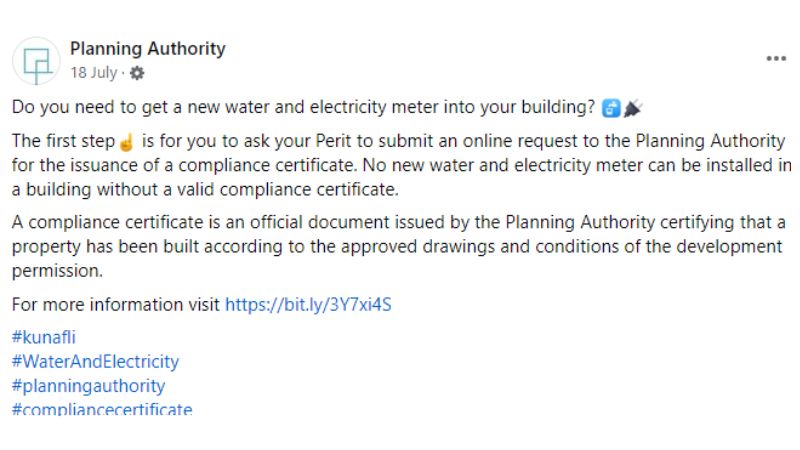Click the word 'permission.' ending the paragraph
Viewport: 800px width, 450px height.
56,270
